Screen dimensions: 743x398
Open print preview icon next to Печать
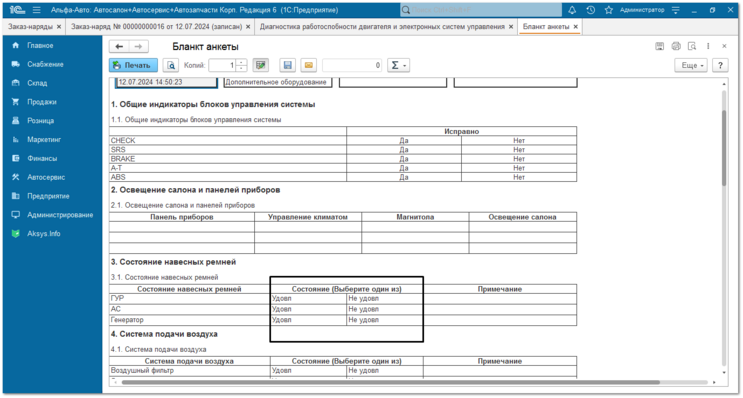point(171,65)
